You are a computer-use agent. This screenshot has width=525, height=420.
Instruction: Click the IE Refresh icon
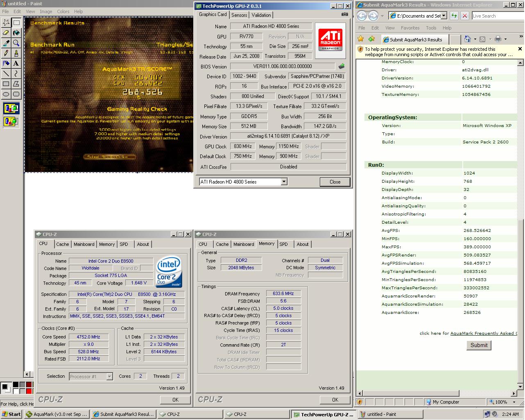454,16
